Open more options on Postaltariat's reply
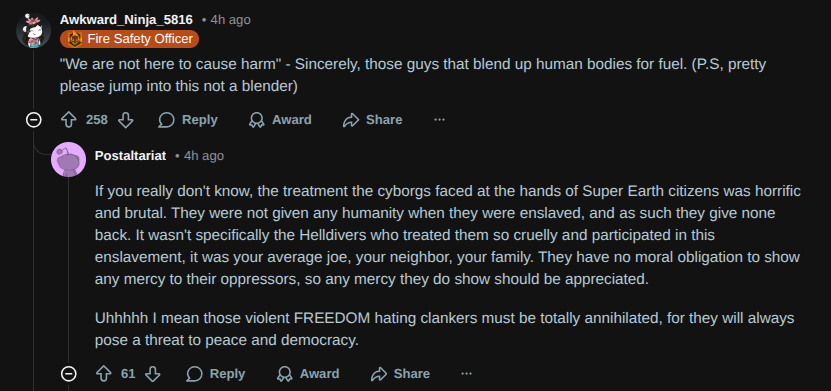This screenshot has height=391, width=831. [x=466, y=374]
